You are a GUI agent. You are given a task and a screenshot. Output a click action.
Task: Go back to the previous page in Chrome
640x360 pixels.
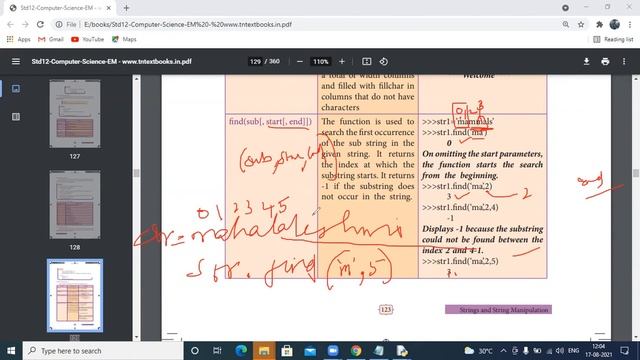click(x=10, y=24)
